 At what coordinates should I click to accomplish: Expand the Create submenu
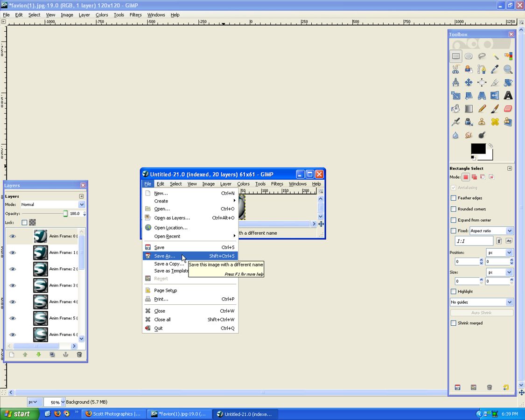(190, 201)
